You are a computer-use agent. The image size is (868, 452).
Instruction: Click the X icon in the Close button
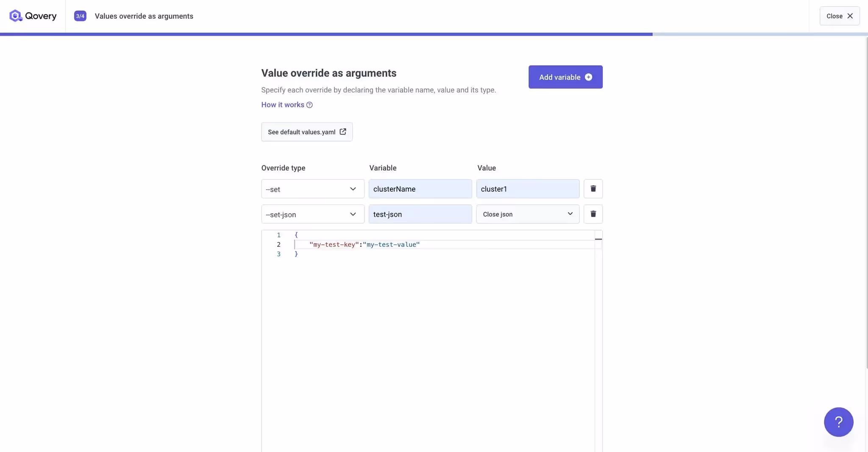click(x=850, y=16)
